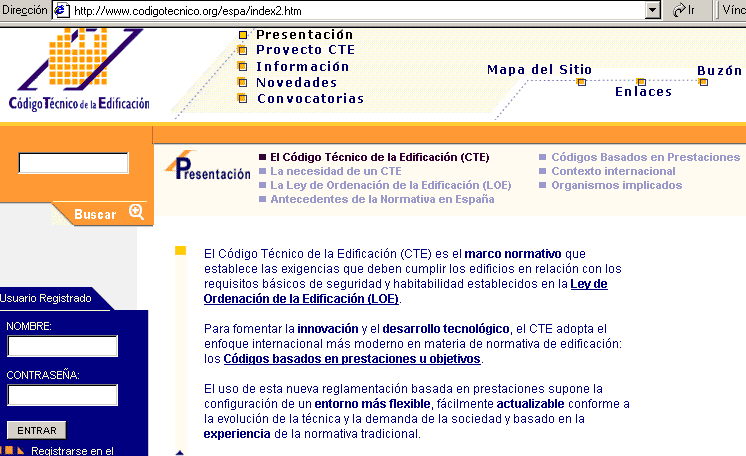Click the Código Técnico de la Edificación logo

[x=79, y=69]
